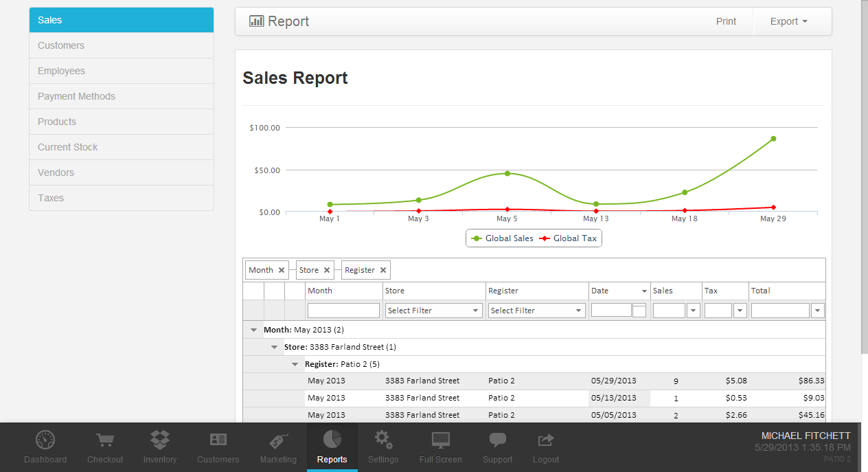
Task: Enter Full Screen monitor icon
Action: coord(440,440)
